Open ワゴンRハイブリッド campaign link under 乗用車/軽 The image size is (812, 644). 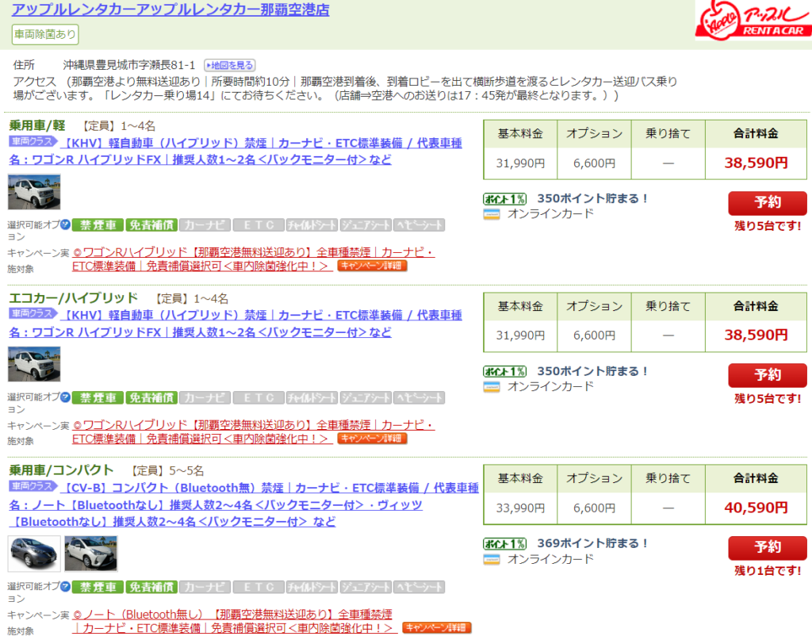tap(254, 259)
